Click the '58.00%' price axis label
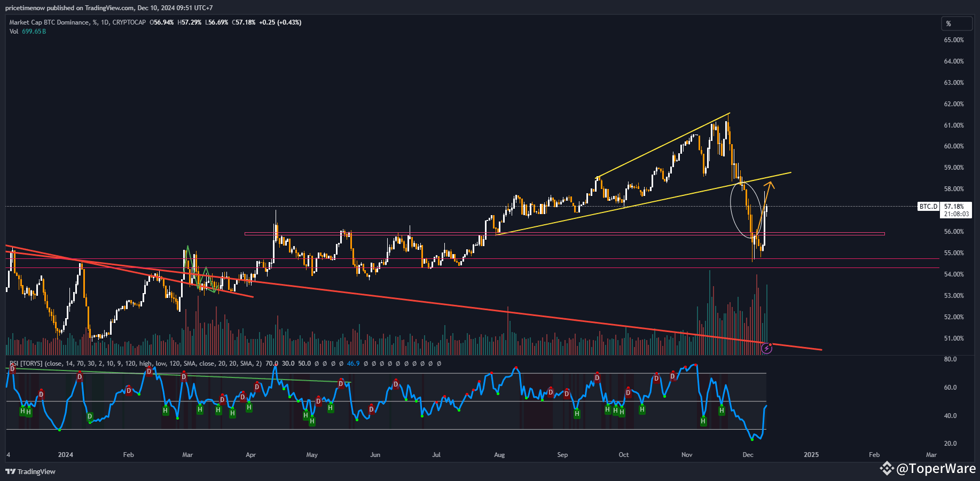The width and height of the screenshot is (980, 481). [954, 189]
